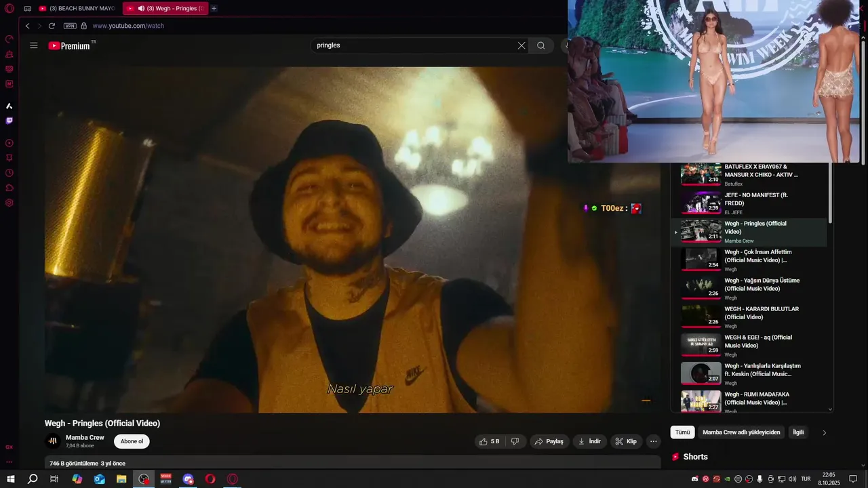Click the youtube.com/watch address bar

(x=128, y=26)
